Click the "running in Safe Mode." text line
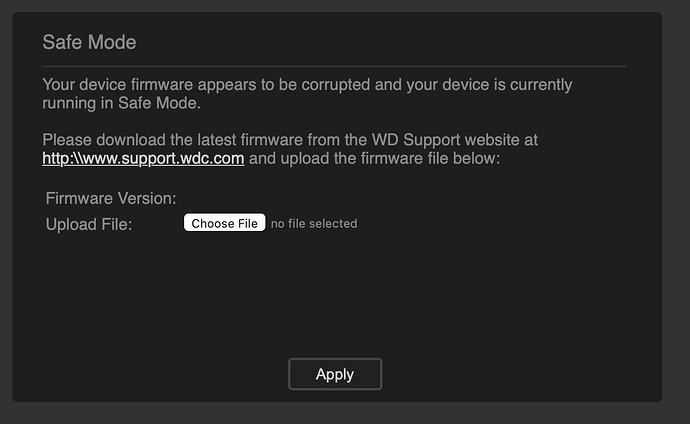The image size is (690, 424). point(122,103)
